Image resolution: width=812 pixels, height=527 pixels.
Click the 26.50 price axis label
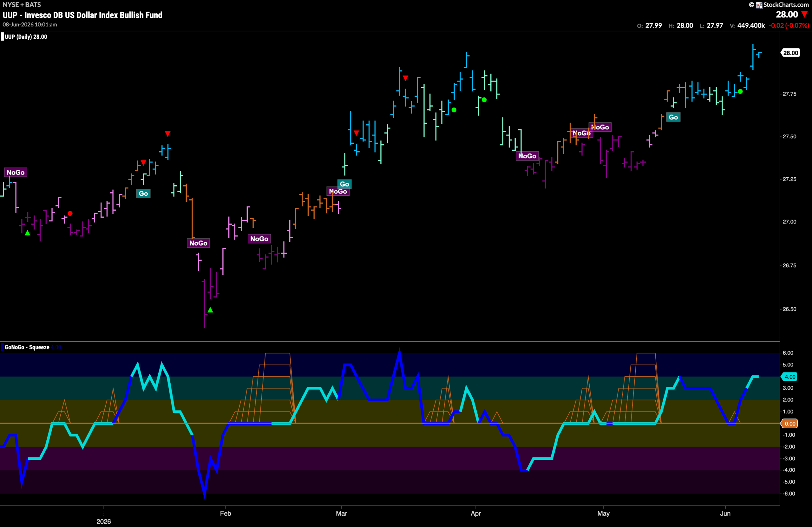coord(789,309)
